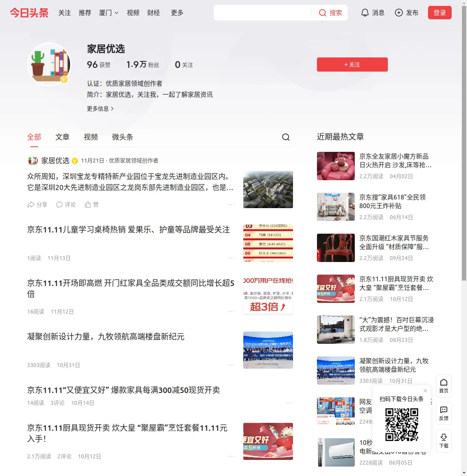Click the 今日头条 logo

29,13
